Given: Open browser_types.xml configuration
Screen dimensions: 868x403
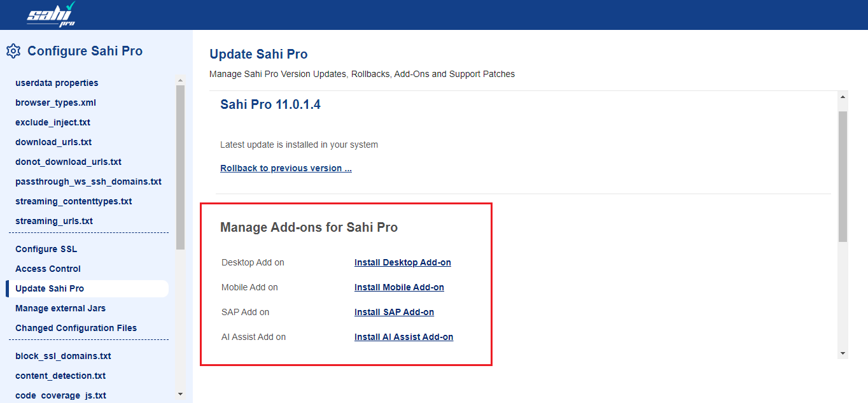Looking at the screenshot, I should pos(55,103).
